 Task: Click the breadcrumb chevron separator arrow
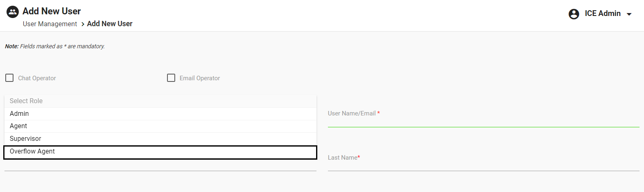coord(83,24)
